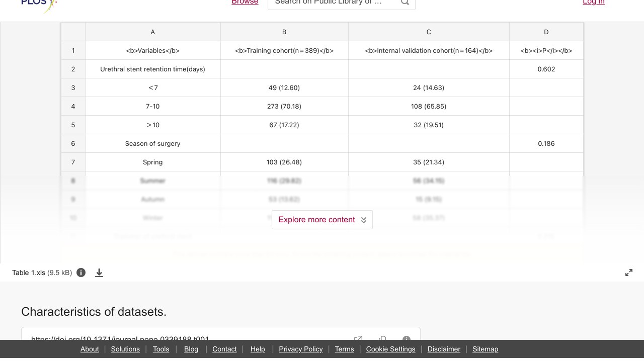Open the Browse link in the header
This screenshot has width=644, height=362.
click(245, 3)
